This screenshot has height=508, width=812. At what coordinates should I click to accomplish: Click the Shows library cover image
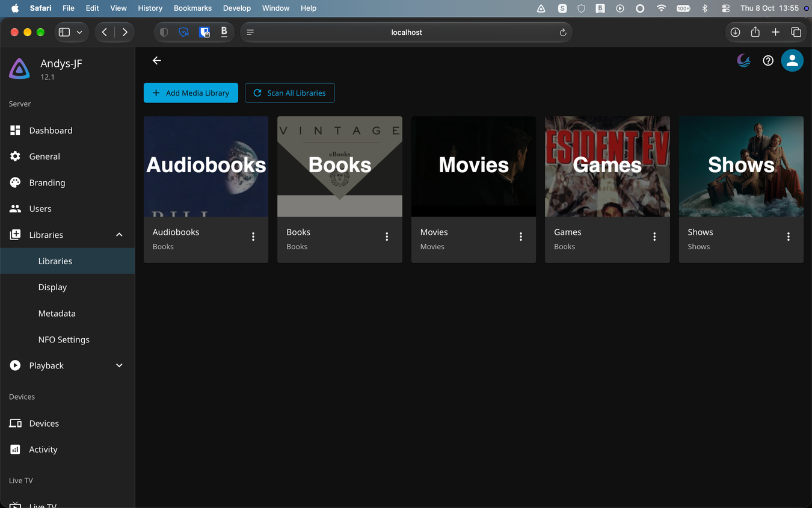click(741, 167)
